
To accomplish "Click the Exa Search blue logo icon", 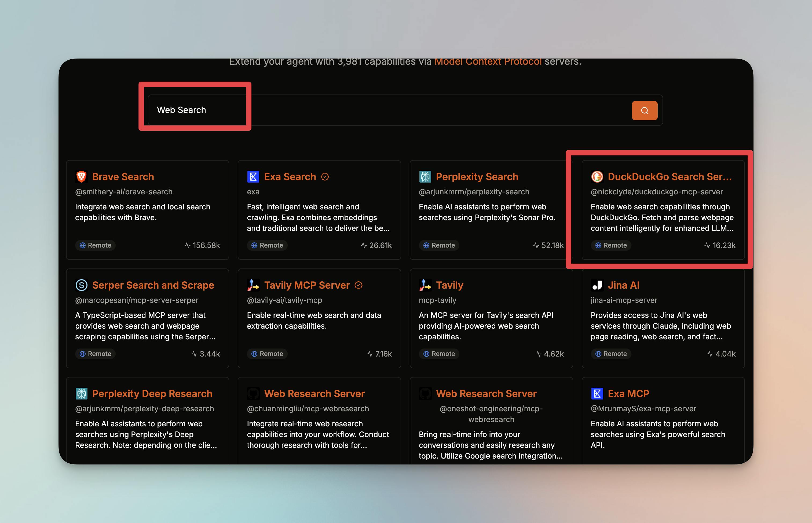I will click(x=253, y=177).
